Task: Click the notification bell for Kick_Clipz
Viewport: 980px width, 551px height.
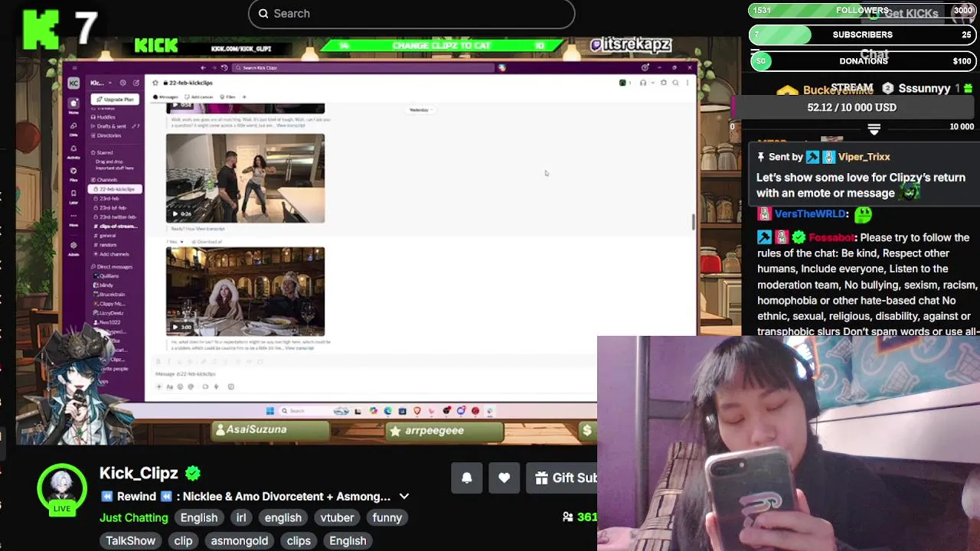Action: [x=466, y=478]
